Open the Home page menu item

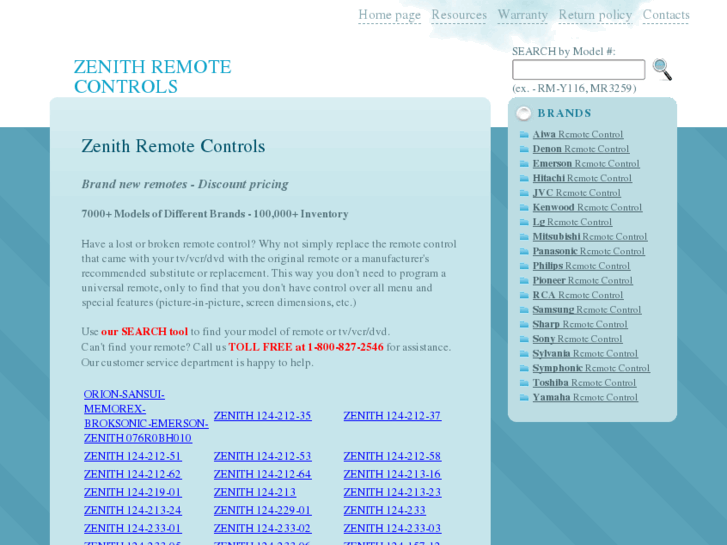[389, 15]
